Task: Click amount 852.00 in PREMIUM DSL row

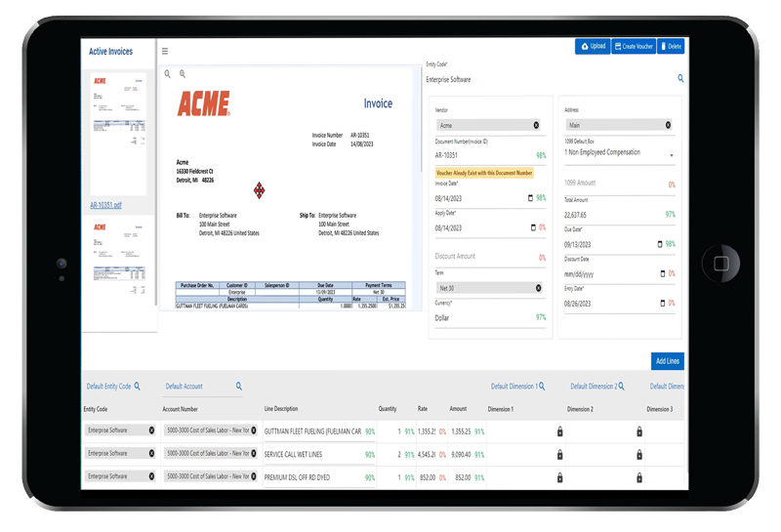Action: pyautogui.click(x=463, y=477)
